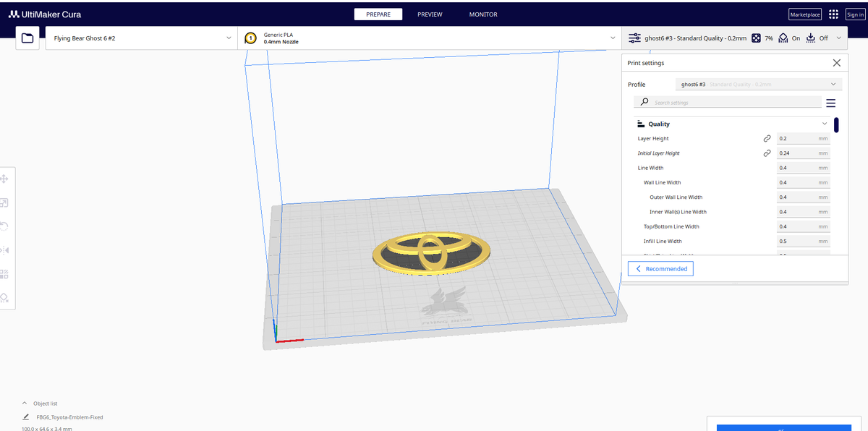
Task: Edit the Wall Line Width value
Action: click(803, 182)
